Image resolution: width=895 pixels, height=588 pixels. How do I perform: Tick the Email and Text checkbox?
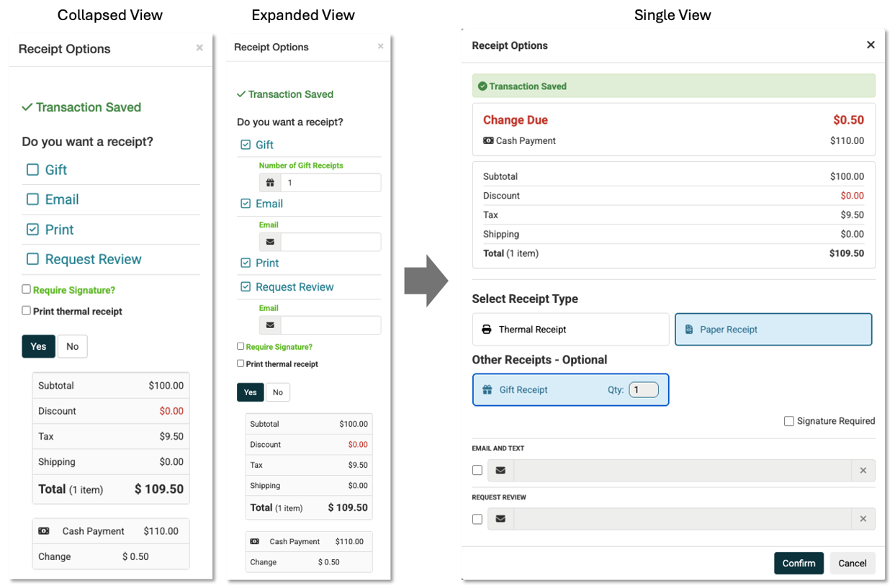(x=477, y=471)
